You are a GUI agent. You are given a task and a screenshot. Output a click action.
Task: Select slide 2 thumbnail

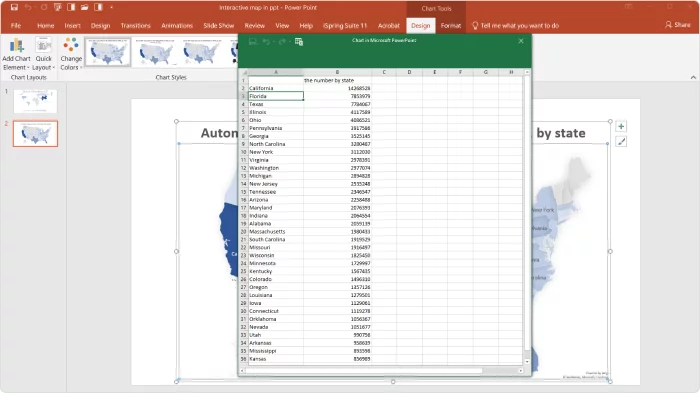point(35,133)
